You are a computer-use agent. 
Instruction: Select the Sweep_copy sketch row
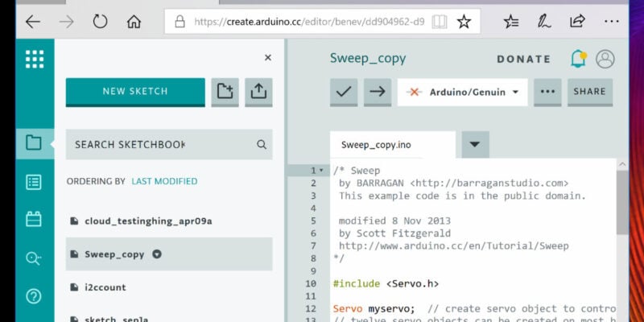pyautogui.click(x=169, y=254)
